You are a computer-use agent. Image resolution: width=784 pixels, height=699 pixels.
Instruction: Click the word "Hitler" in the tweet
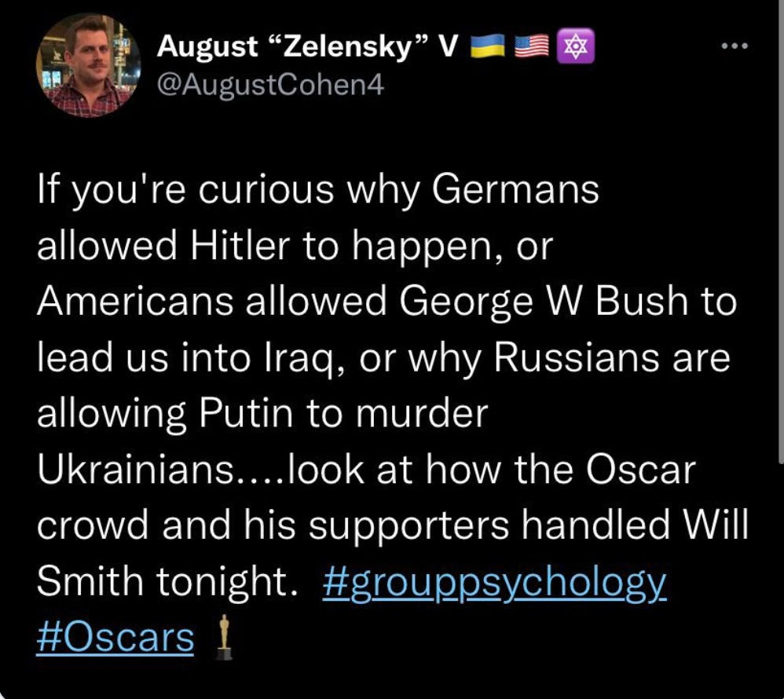click(x=240, y=246)
